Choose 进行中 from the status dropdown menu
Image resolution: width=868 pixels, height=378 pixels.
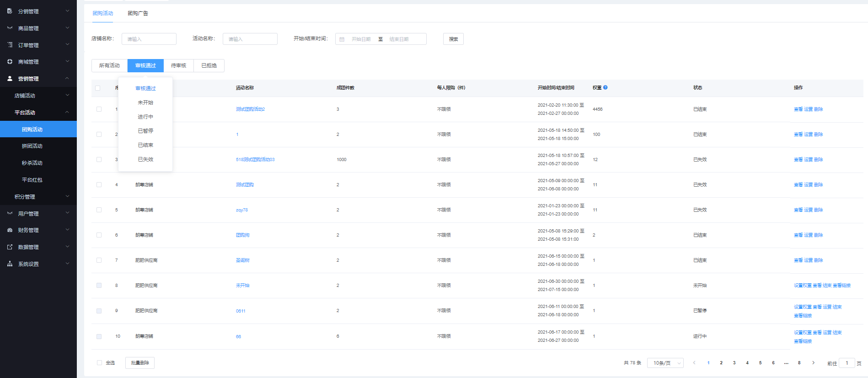[145, 117]
